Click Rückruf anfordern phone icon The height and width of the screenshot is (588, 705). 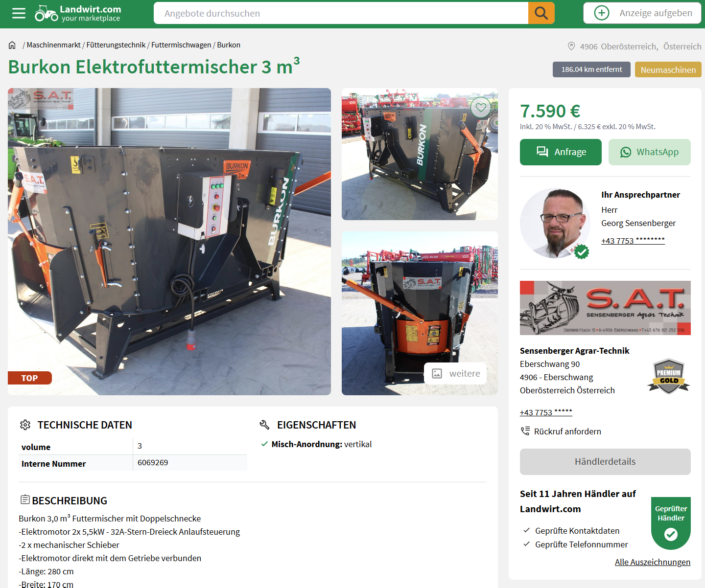click(525, 431)
